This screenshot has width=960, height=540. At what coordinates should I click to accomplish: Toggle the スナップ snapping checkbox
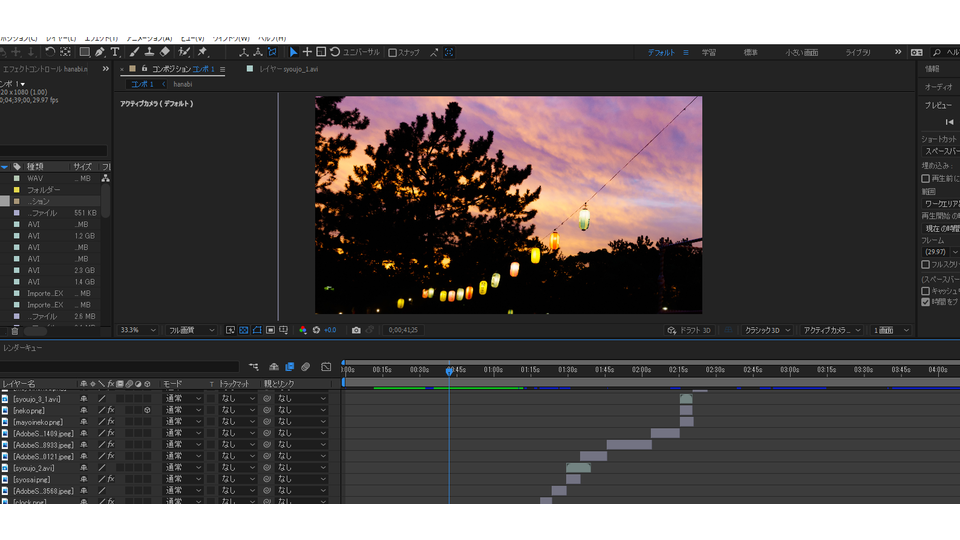click(x=393, y=53)
